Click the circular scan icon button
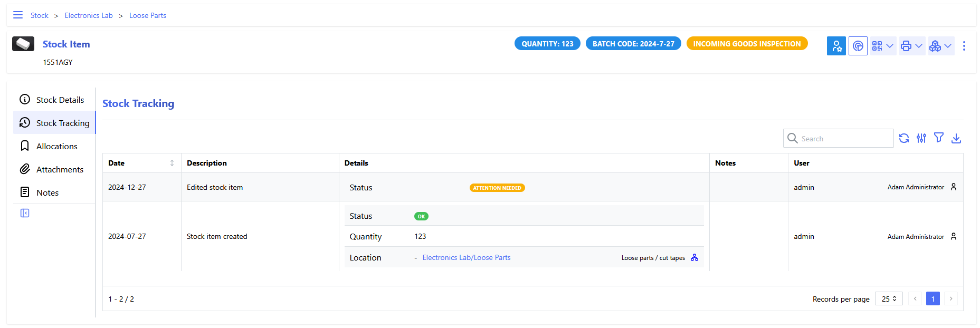This screenshot has height=328, width=980. (x=858, y=46)
